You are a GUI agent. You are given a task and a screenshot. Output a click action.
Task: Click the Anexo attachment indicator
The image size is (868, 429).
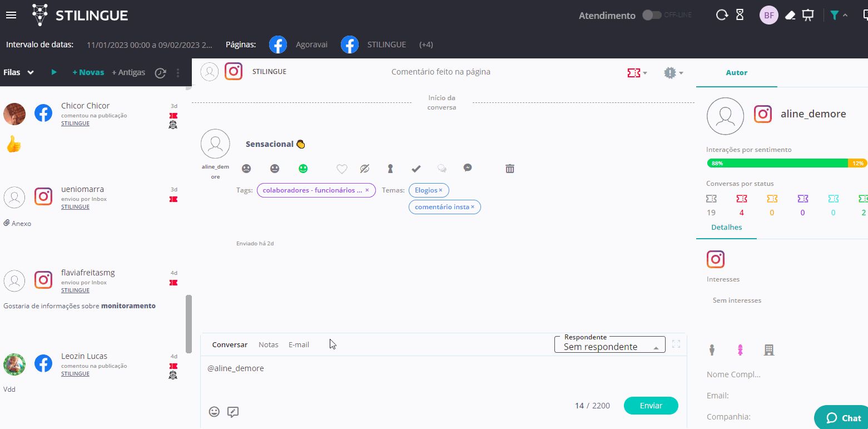point(17,223)
